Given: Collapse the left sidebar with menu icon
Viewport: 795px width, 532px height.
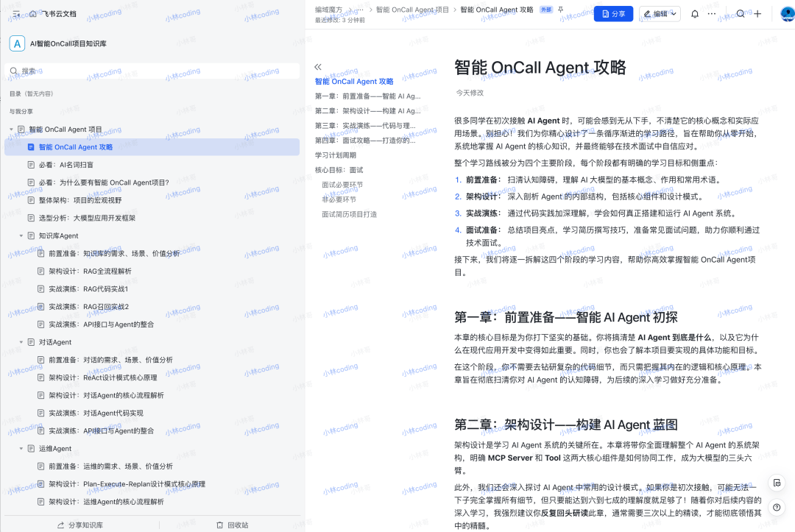Looking at the screenshot, I should 16,14.
